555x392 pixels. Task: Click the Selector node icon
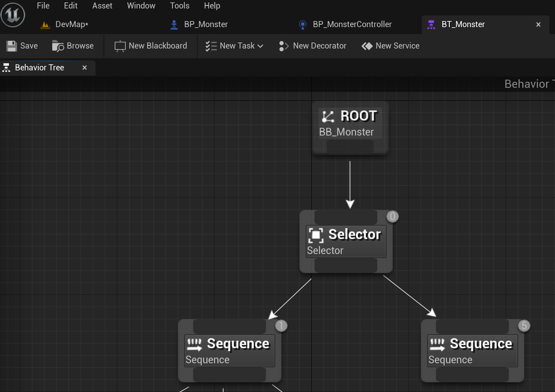click(316, 235)
